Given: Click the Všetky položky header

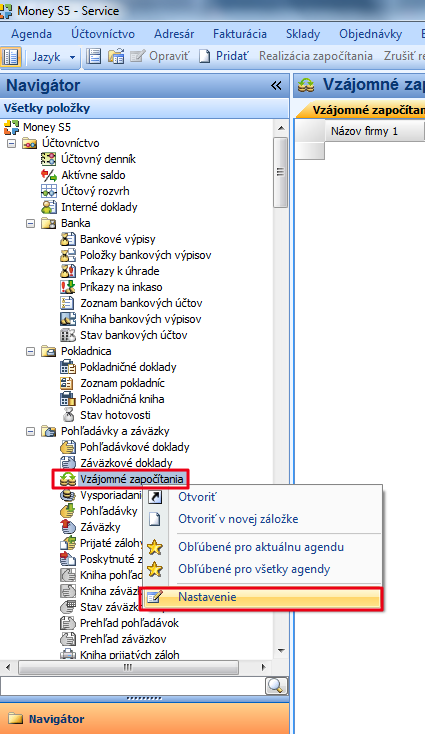Looking at the screenshot, I should click(x=145, y=109).
